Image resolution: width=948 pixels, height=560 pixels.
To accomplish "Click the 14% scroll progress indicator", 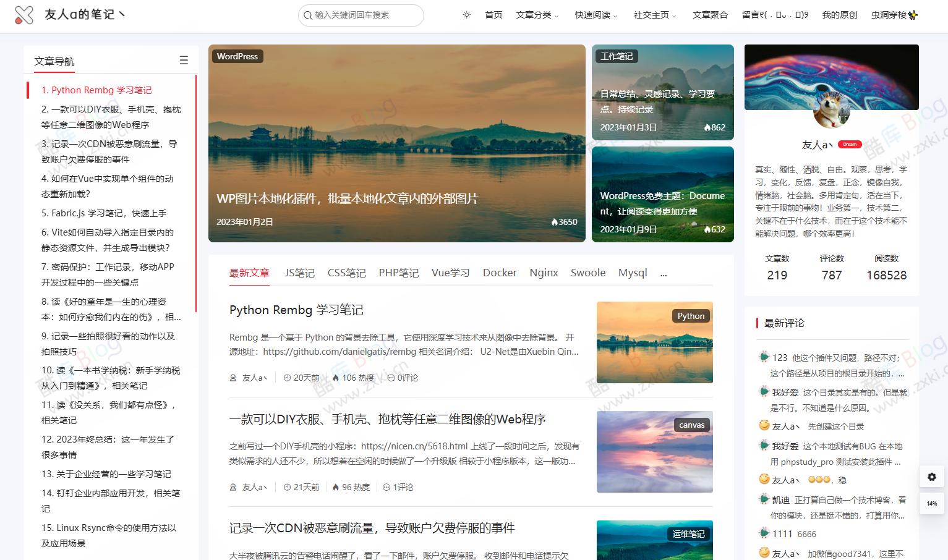I will tap(932, 504).
